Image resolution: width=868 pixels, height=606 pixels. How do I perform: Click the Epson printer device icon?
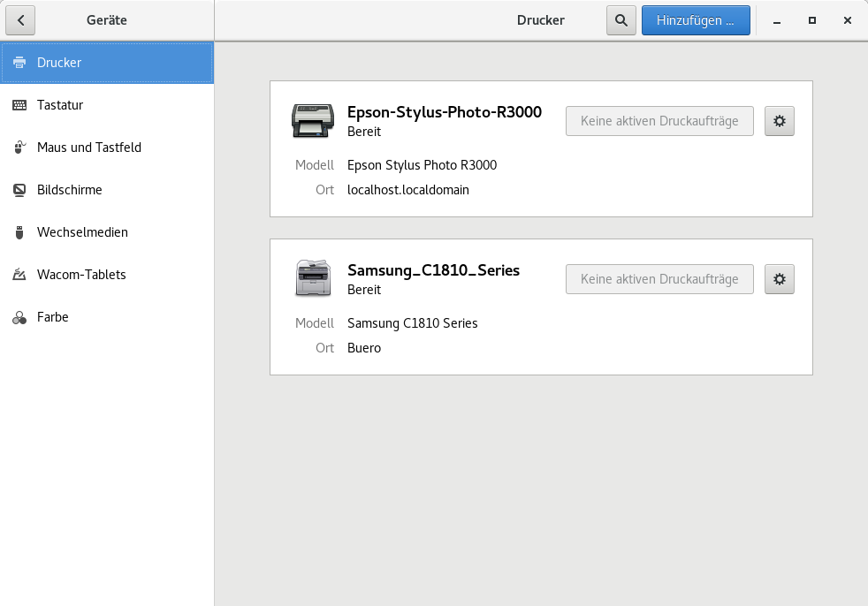(x=313, y=121)
